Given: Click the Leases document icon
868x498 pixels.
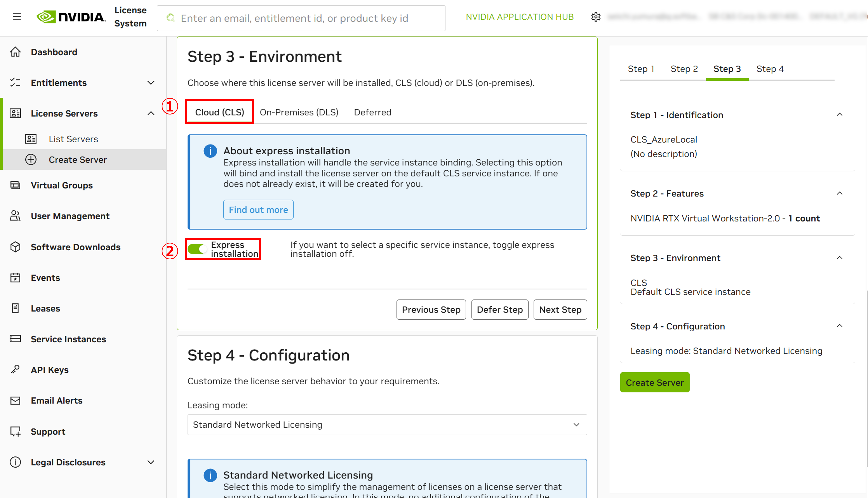Looking at the screenshot, I should (15, 308).
